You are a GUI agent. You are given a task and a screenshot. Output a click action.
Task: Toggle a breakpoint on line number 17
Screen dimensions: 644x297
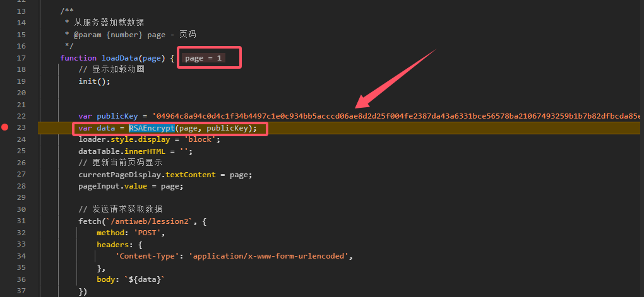click(21, 58)
